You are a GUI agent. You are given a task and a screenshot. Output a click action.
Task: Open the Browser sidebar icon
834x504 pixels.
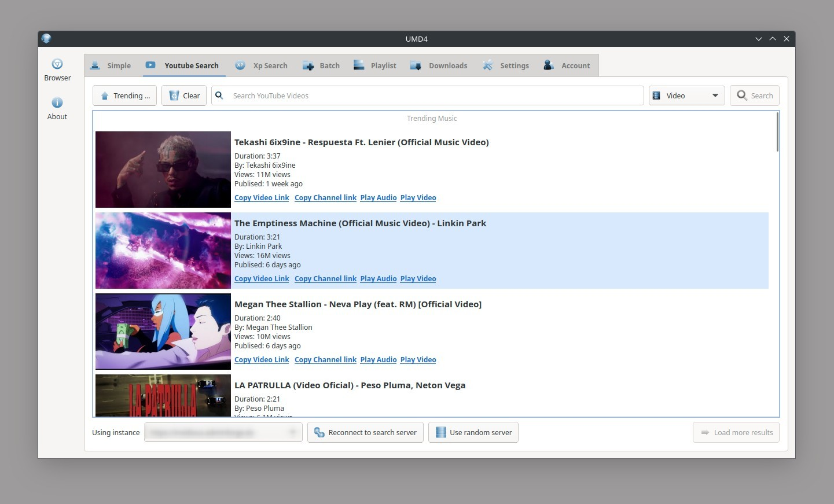pos(57,64)
